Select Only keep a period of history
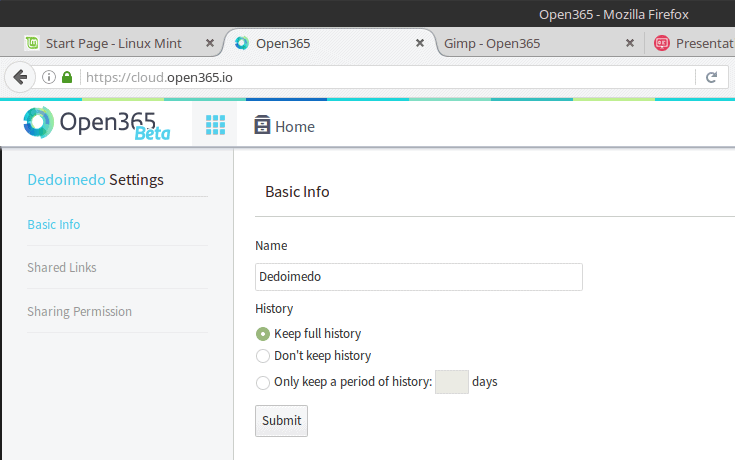 pos(263,383)
